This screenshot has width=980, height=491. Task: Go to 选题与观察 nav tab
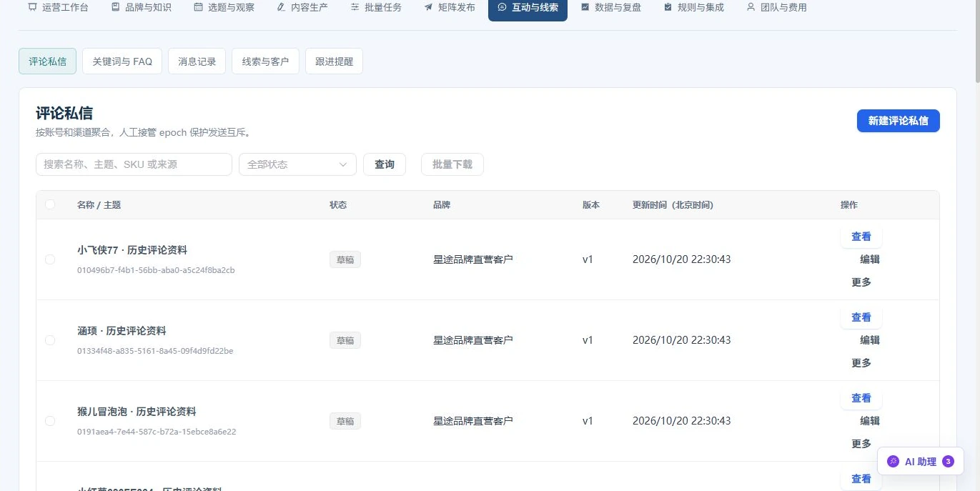tap(224, 7)
